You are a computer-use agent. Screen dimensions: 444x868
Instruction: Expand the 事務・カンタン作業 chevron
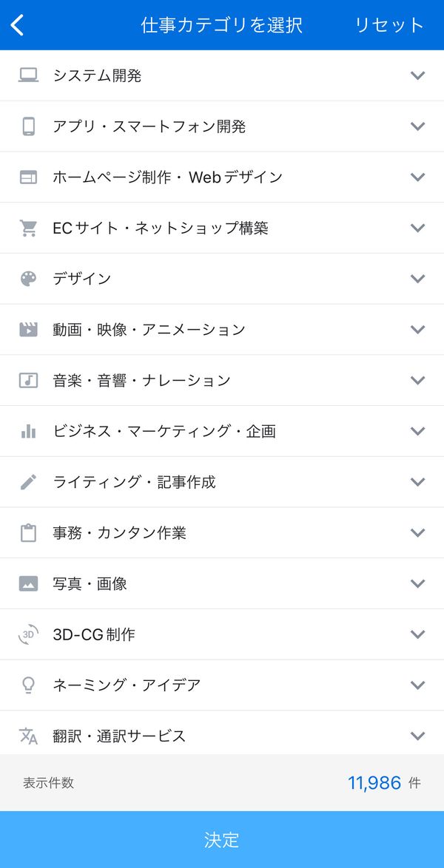coord(418,532)
